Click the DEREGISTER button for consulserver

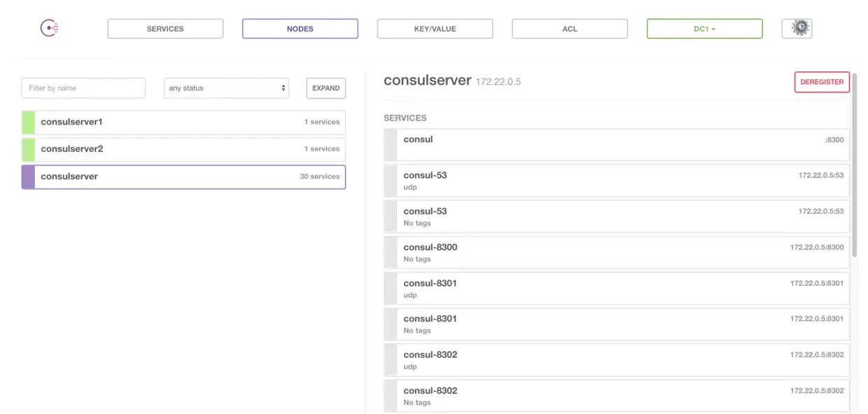821,82
